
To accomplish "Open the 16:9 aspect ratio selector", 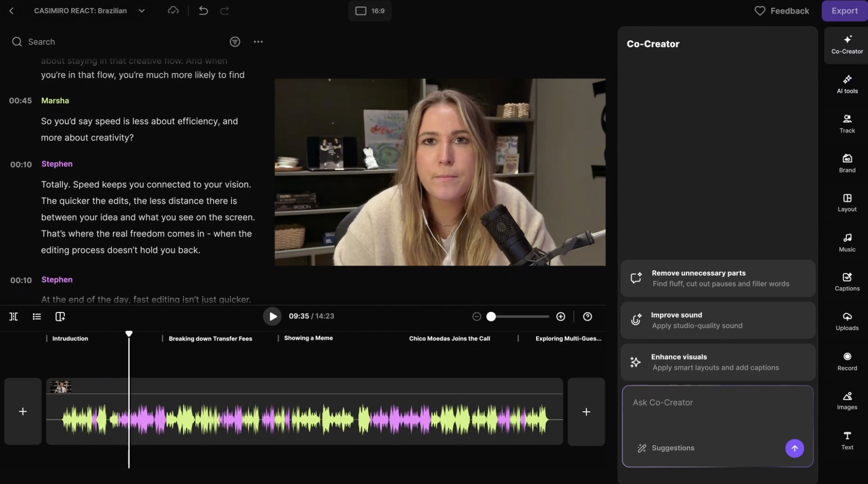I will [x=370, y=11].
